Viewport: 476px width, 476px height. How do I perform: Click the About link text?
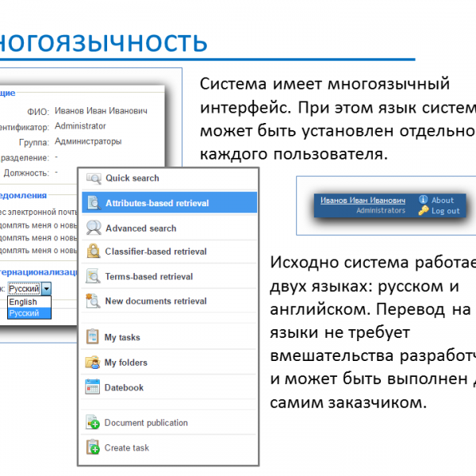click(443, 200)
